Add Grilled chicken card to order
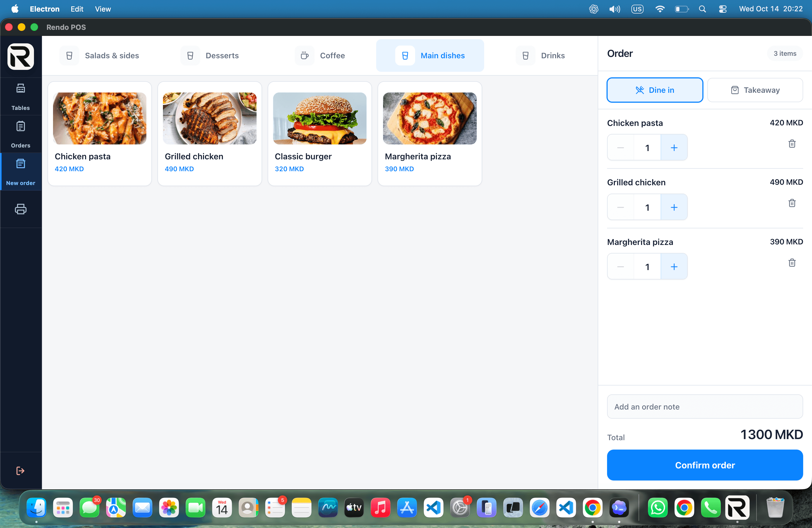Screen dimensions: 812x528 click(x=209, y=133)
